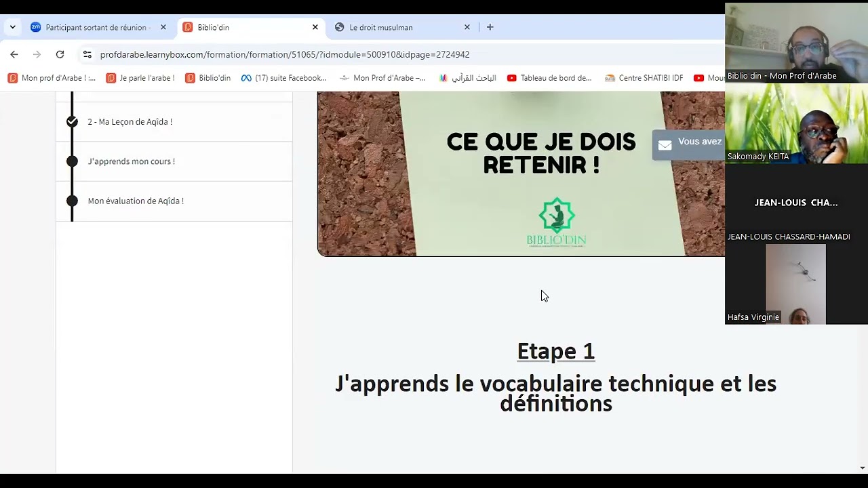868x488 pixels.
Task: Open a new browser tab with plus button
Action: (x=490, y=27)
